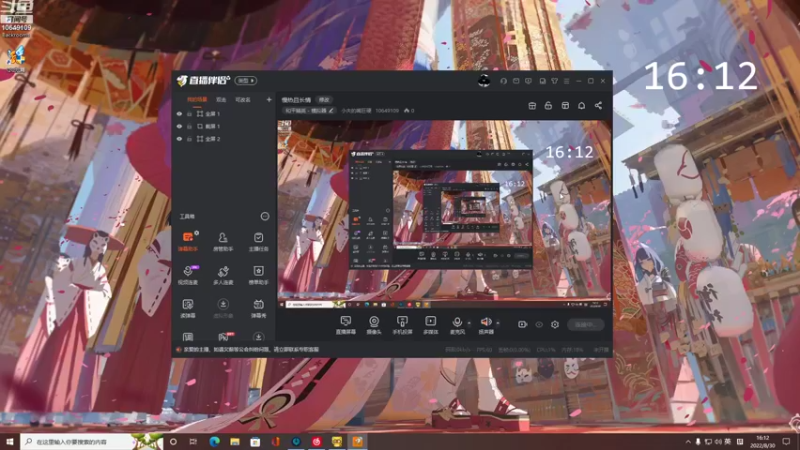The height and width of the screenshot is (450, 800).
Task: Click the bottom notice message text
Action: click(251, 349)
